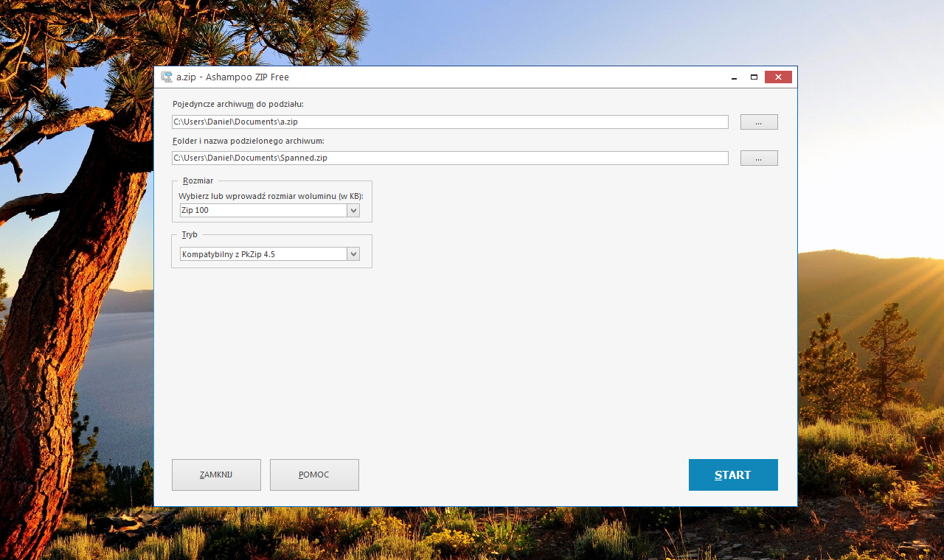Image resolution: width=944 pixels, height=560 pixels.
Task: Select the 'Kompatybilny z PkZip 4.5' mode box
Action: coord(263,254)
